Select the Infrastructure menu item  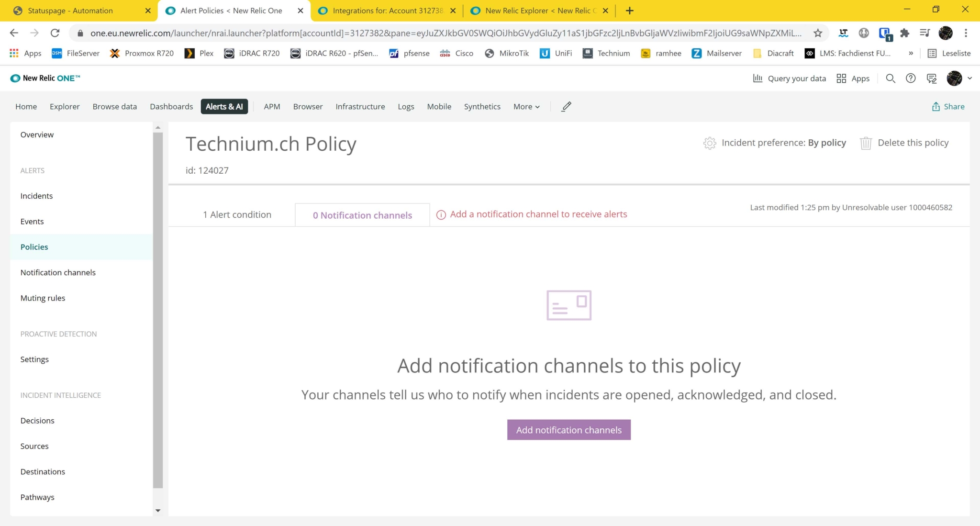tap(360, 106)
